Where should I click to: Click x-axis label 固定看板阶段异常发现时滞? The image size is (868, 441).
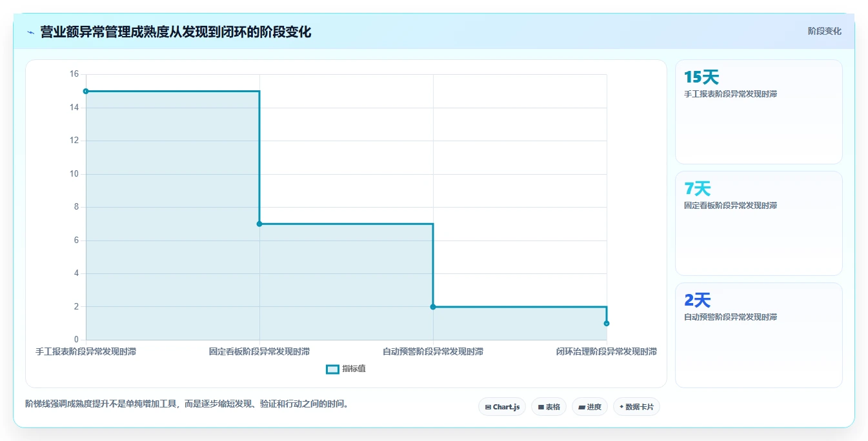click(x=259, y=351)
